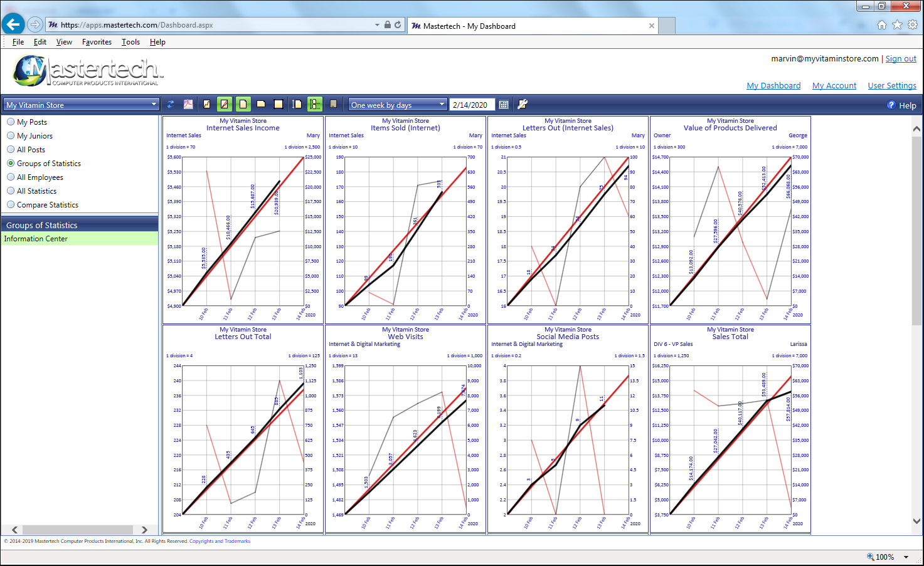Viewport: 924px width, 566px height.
Task: Select the My Posts radio button
Action: point(11,122)
